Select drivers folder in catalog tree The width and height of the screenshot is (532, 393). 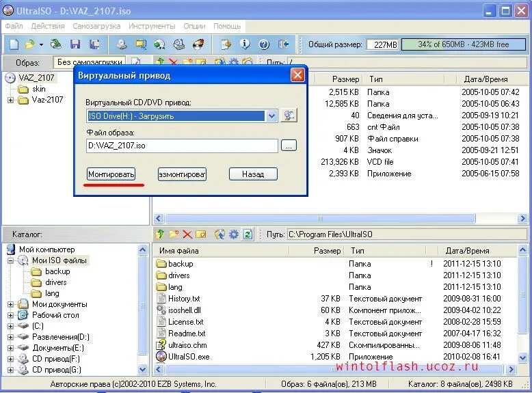56,282
